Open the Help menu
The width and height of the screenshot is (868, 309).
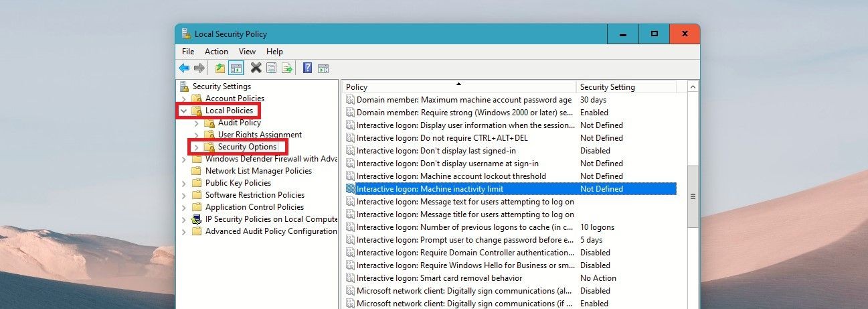(x=274, y=52)
